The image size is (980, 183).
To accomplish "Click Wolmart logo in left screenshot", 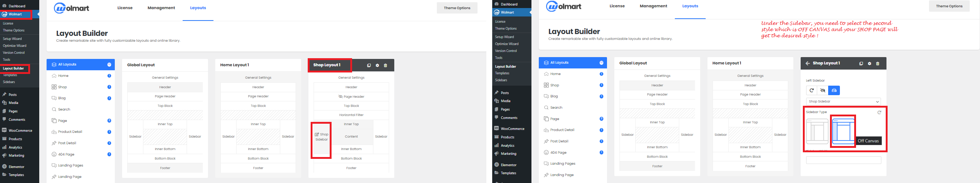I will [72, 8].
